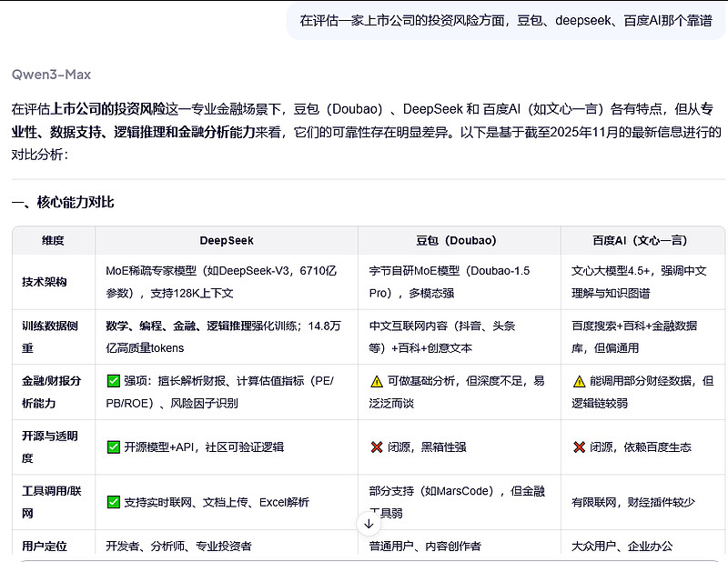Screen dimensions: 728x562
Task: Click green checkmark beside 开源模型+API
Action: 113,447
